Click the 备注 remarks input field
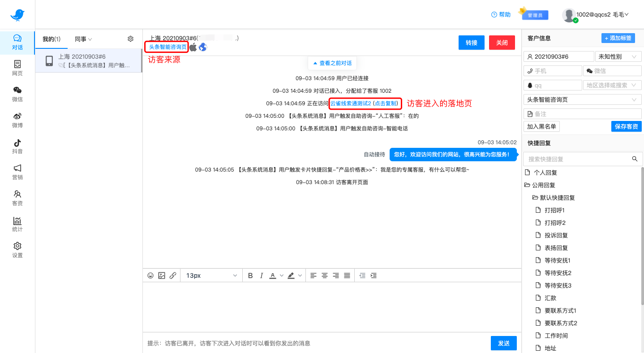This screenshot has height=353, width=644. point(582,113)
